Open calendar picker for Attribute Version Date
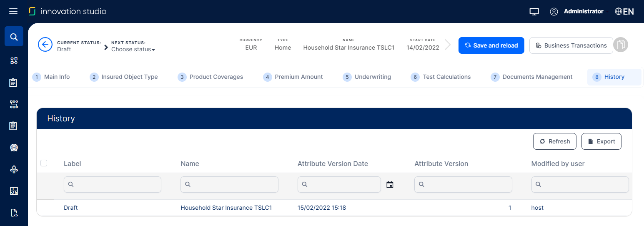644x226 pixels. tap(390, 184)
